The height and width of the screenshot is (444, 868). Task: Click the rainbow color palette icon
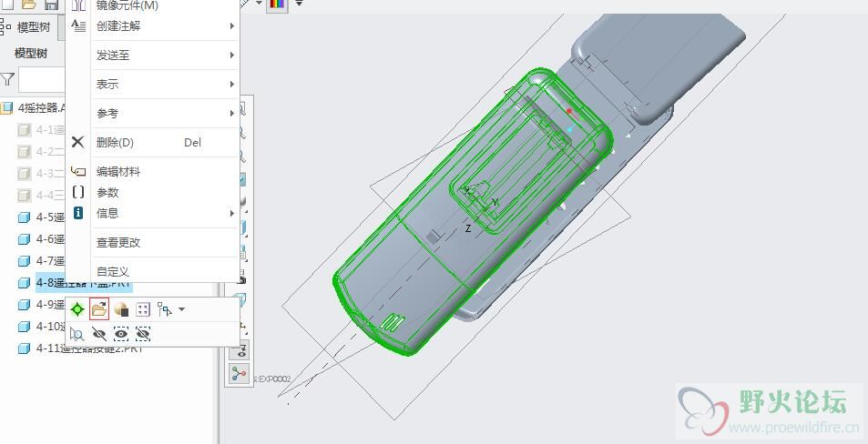pyautogui.click(x=276, y=5)
